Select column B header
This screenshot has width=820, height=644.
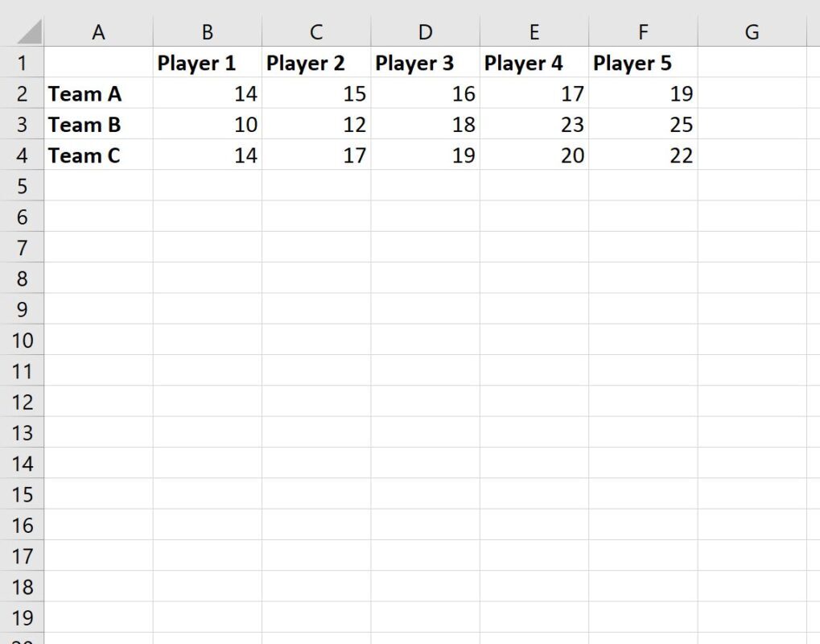[208, 32]
